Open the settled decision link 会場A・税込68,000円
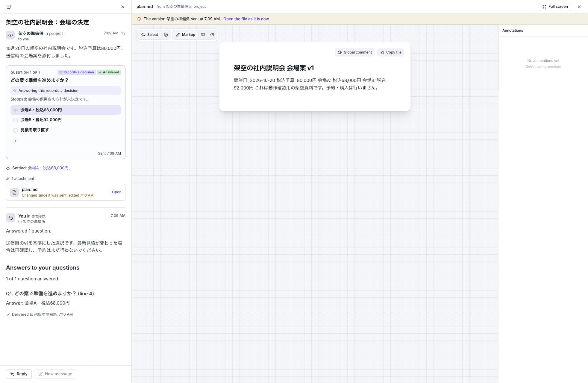588x383 pixels. tap(49, 168)
